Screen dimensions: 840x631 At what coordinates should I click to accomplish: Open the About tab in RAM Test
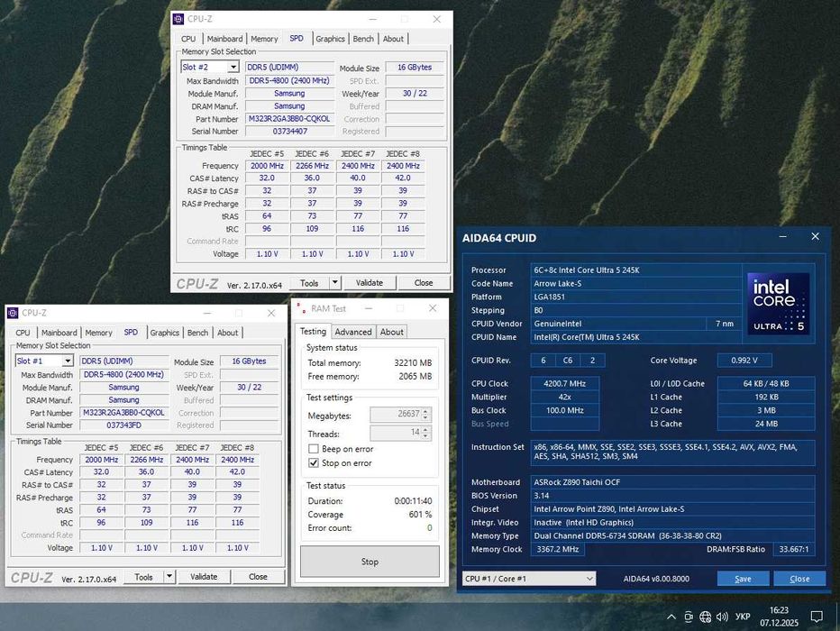click(391, 332)
